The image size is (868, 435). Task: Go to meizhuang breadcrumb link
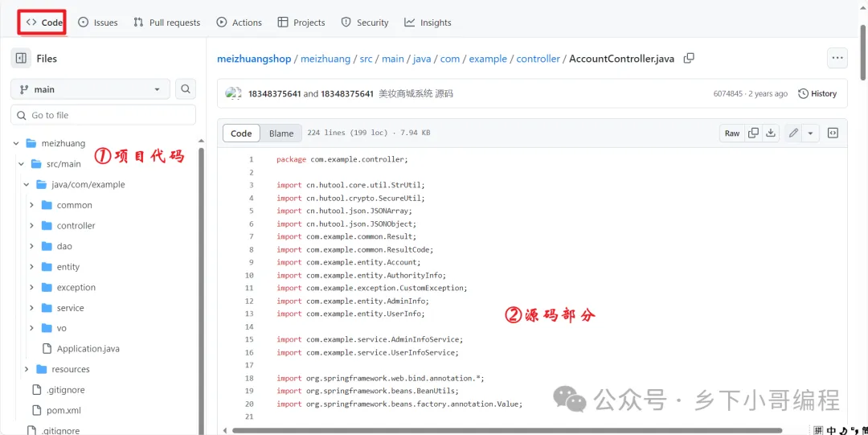pos(325,58)
